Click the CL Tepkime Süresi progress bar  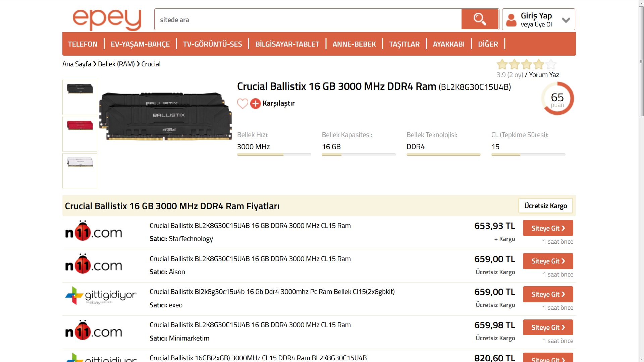click(x=528, y=155)
